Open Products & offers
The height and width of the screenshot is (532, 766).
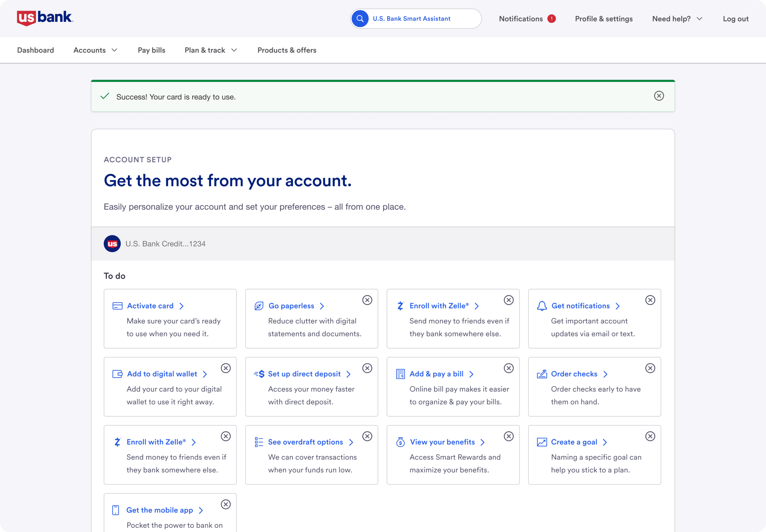click(x=287, y=50)
